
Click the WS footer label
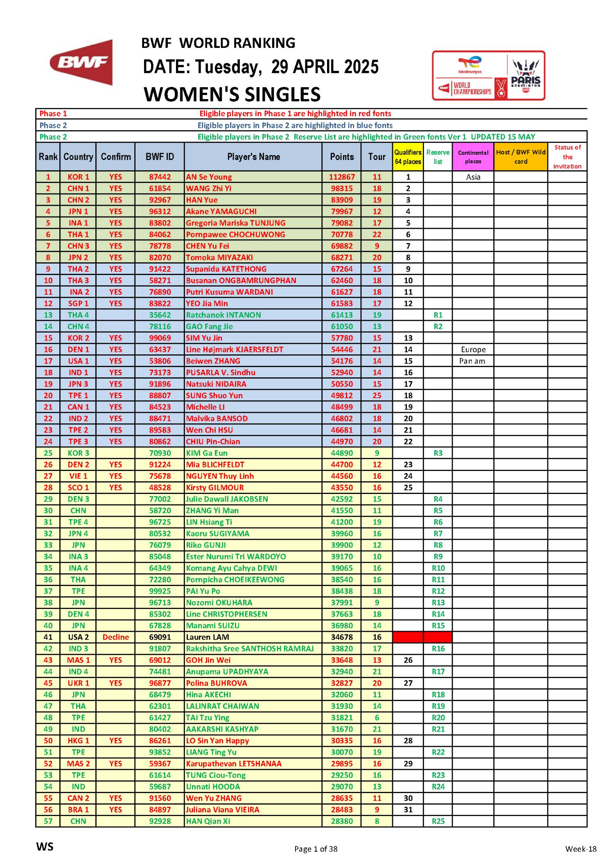(45, 846)
